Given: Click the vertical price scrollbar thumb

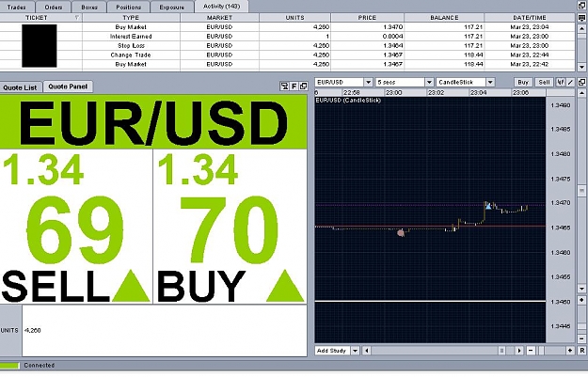Looking at the screenshot, I should coord(582,190).
